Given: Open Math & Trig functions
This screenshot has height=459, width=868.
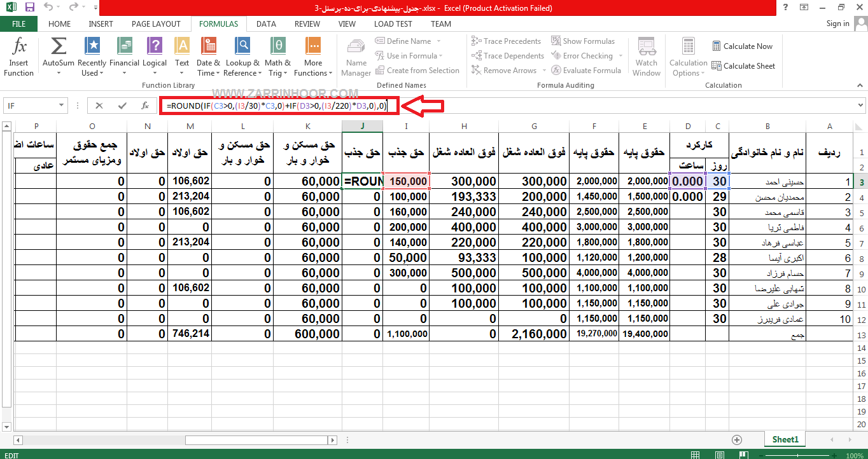Looking at the screenshot, I should [277, 57].
